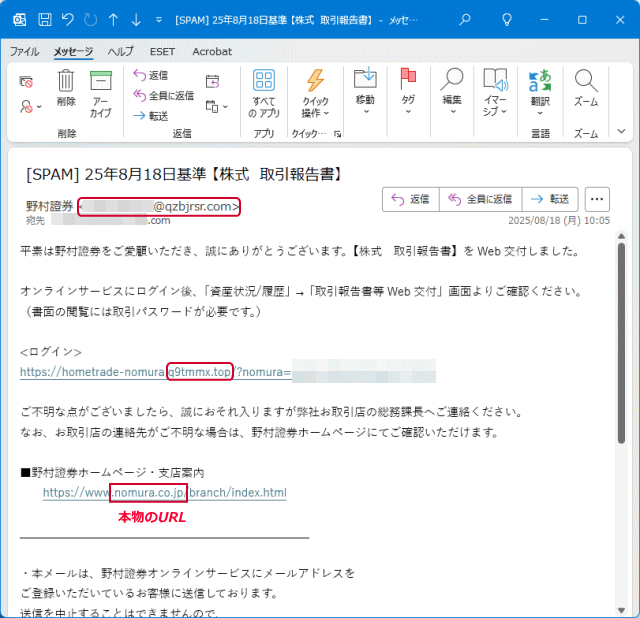
Task: Go to next item with down arrow
Action: [x=136, y=20]
